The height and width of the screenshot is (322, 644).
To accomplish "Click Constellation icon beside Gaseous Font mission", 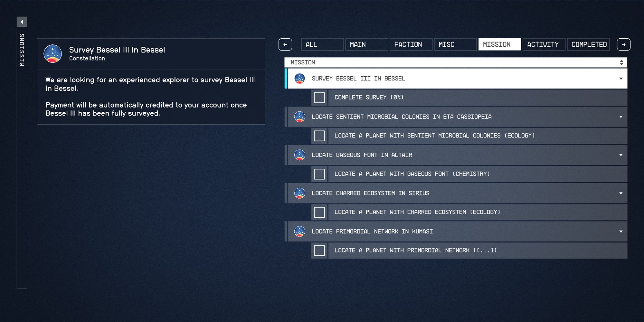I will (x=300, y=155).
